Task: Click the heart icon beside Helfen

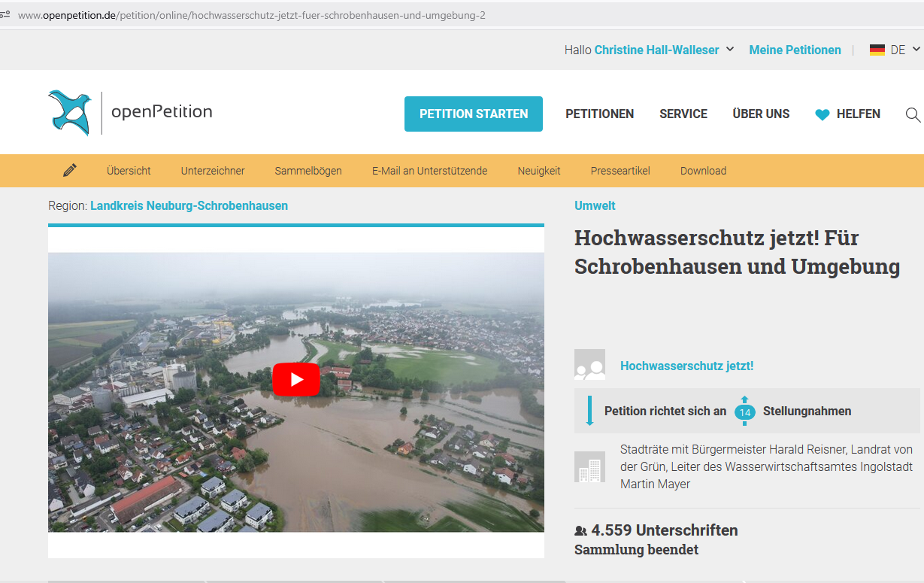Action: point(823,115)
